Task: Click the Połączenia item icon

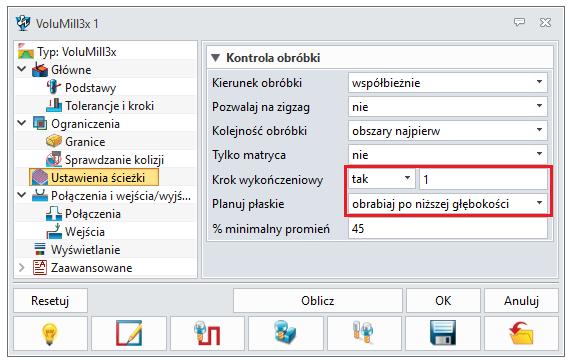Action: click(x=54, y=214)
